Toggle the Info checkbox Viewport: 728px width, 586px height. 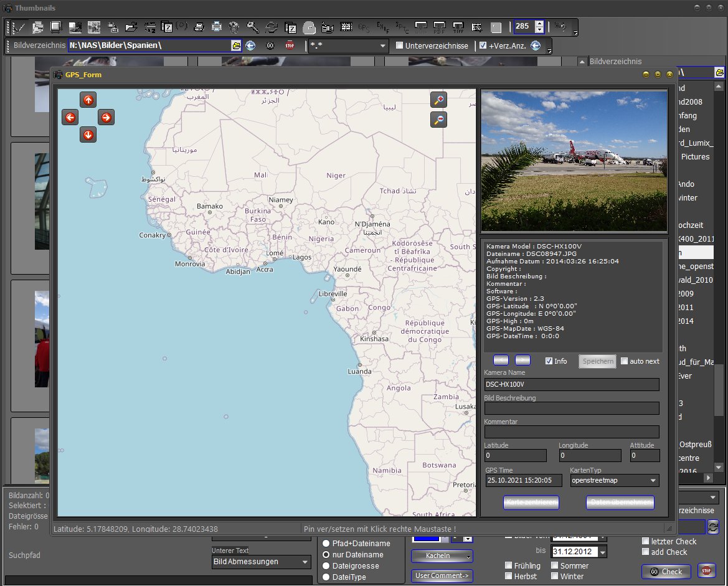pyautogui.click(x=549, y=361)
